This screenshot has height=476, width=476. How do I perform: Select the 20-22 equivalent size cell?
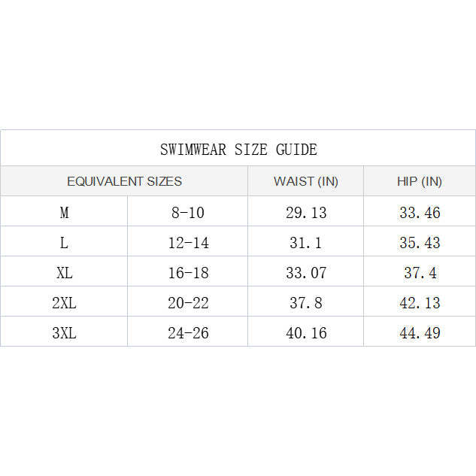point(188,303)
